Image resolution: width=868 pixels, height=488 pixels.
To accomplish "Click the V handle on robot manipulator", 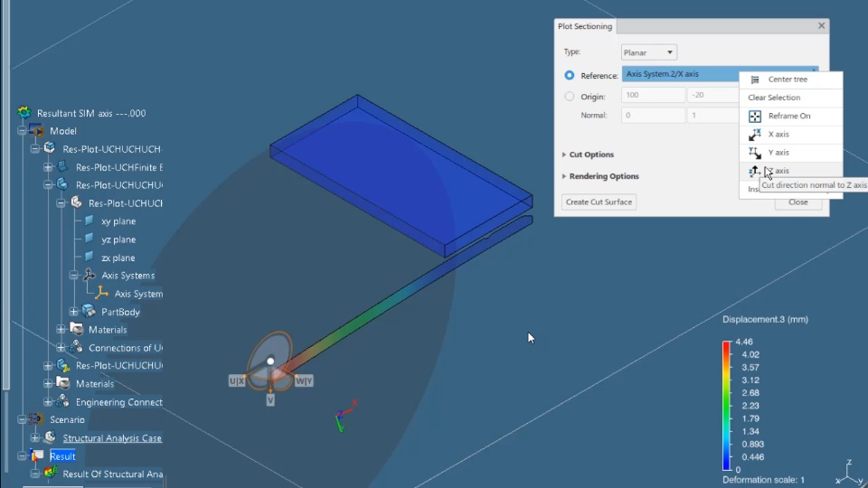I will (x=270, y=400).
